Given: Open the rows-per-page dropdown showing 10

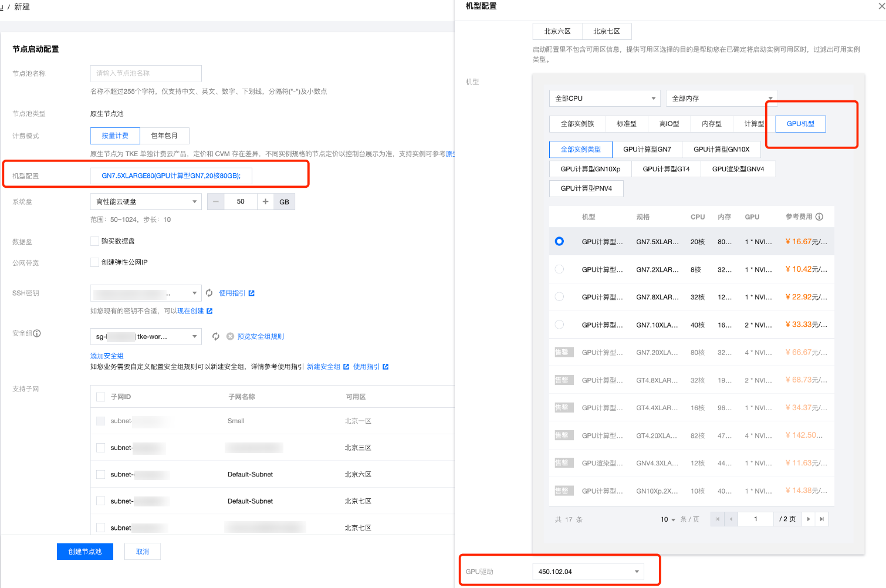Looking at the screenshot, I should 668,519.
